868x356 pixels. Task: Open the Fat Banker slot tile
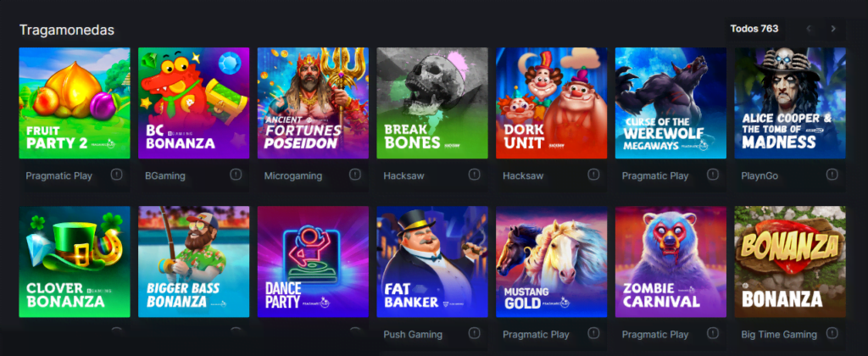(x=432, y=262)
